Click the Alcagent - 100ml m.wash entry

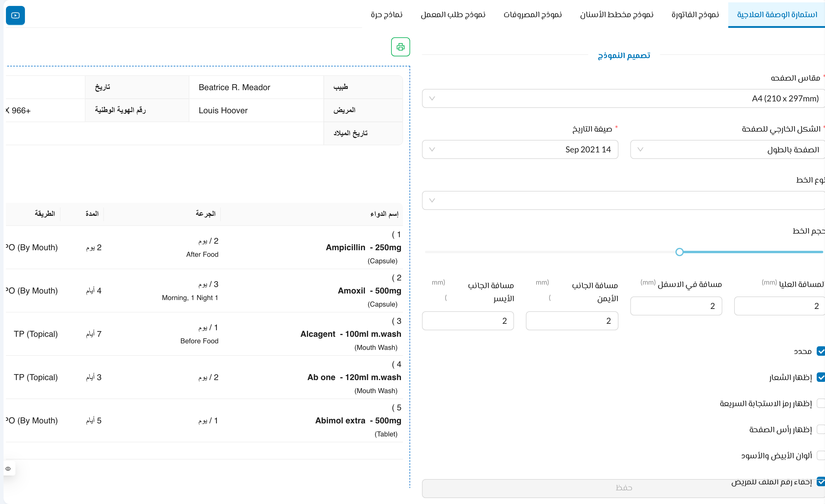click(350, 334)
